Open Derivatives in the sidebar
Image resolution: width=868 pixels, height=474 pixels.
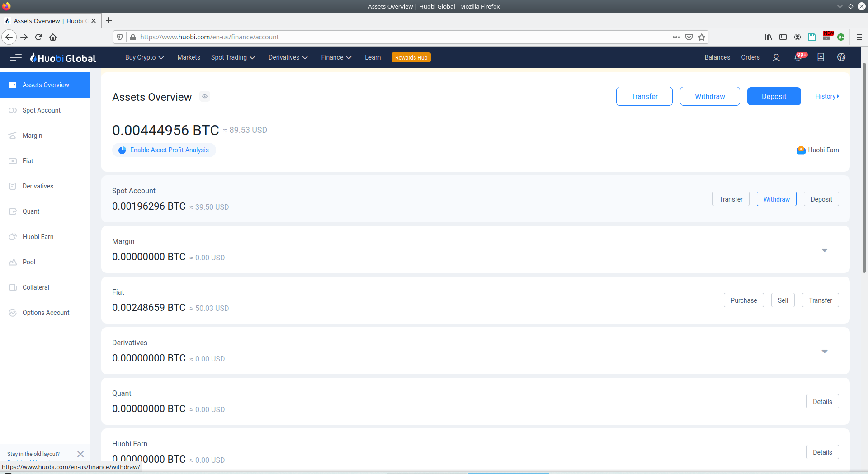[45, 186]
